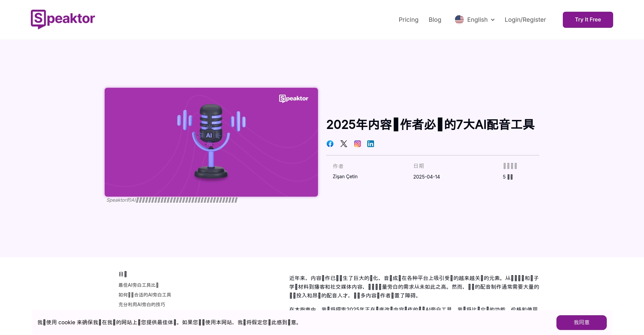Share the article on X (Twitter)
This screenshot has height=335, width=644.
(x=343, y=143)
